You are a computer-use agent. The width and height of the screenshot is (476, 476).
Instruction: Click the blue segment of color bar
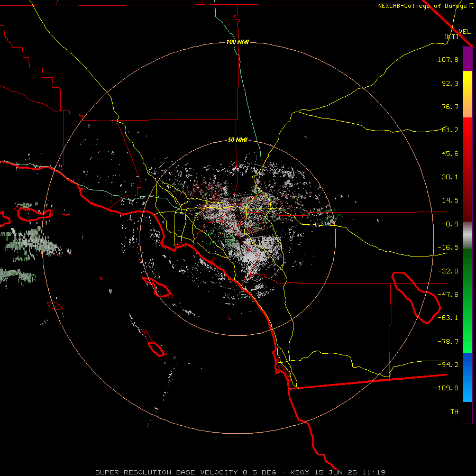[x=467, y=377]
